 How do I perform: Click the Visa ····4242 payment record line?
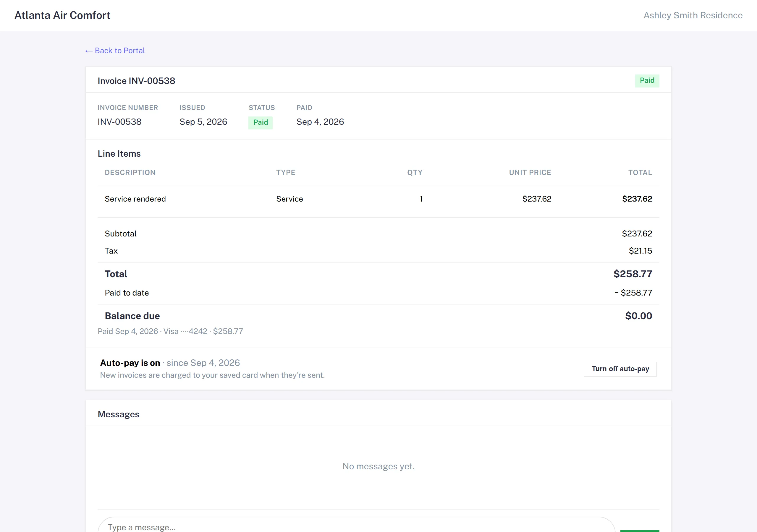coord(170,331)
